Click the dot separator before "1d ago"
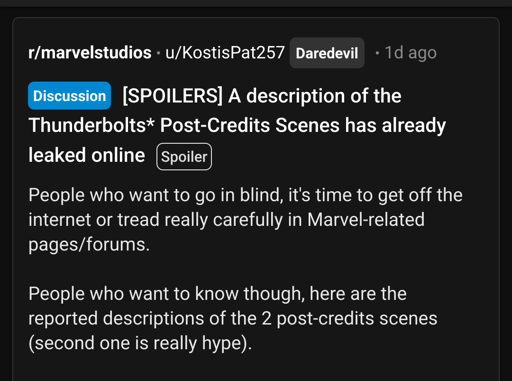Viewport: 512px width, 381px height. (377, 53)
